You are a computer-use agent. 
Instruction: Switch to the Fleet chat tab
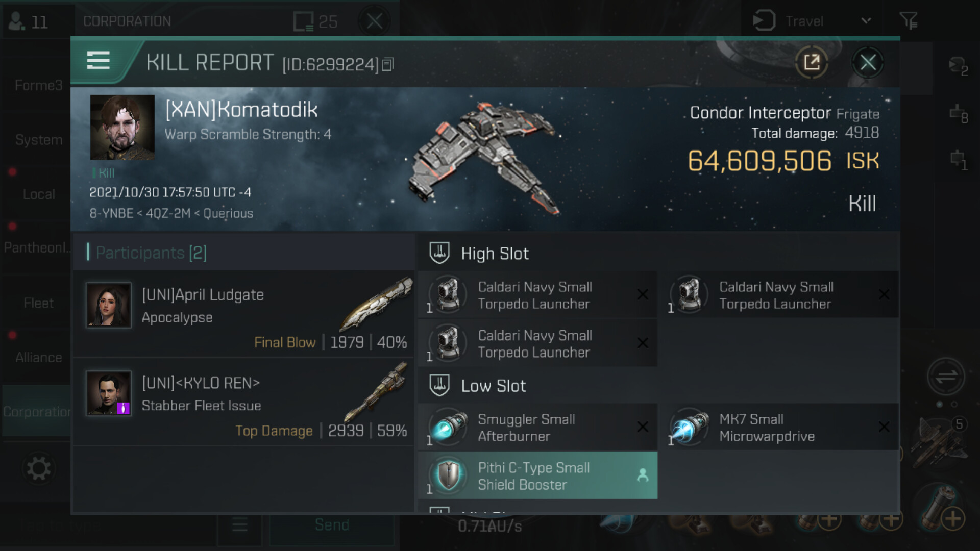point(38,303)
